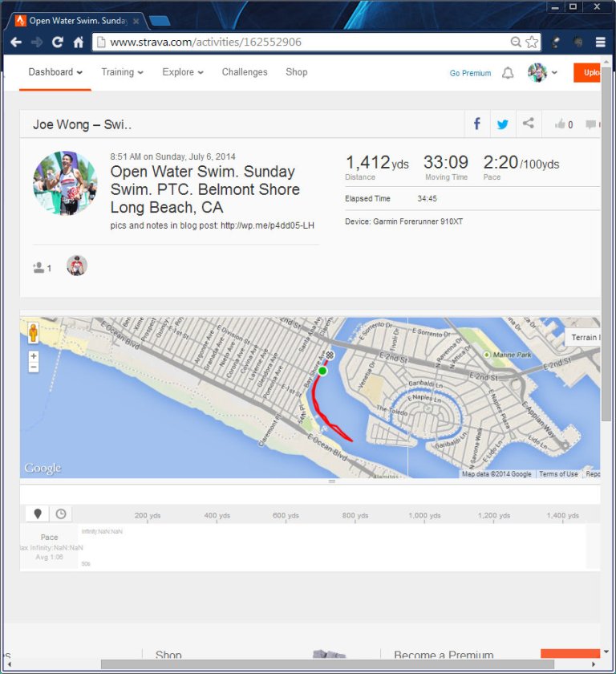Click the Street View pegman
The height and width of the screenshot is (674, 616).
coord(33,334)
